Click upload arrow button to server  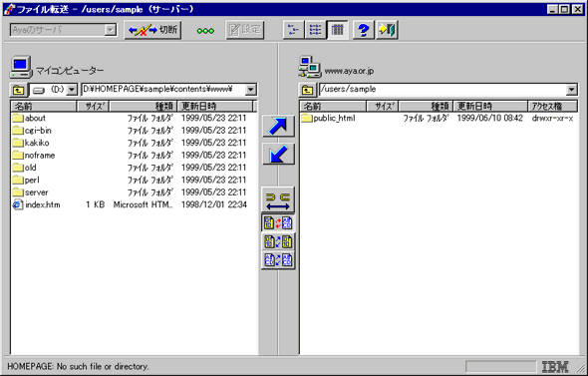coord(278,126)
